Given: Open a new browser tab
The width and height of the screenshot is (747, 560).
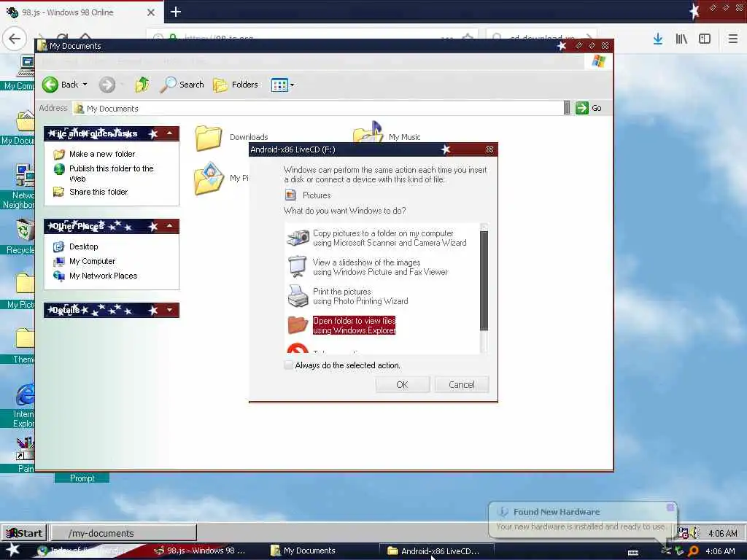Looking at the screenshot, I should (175, 12).
